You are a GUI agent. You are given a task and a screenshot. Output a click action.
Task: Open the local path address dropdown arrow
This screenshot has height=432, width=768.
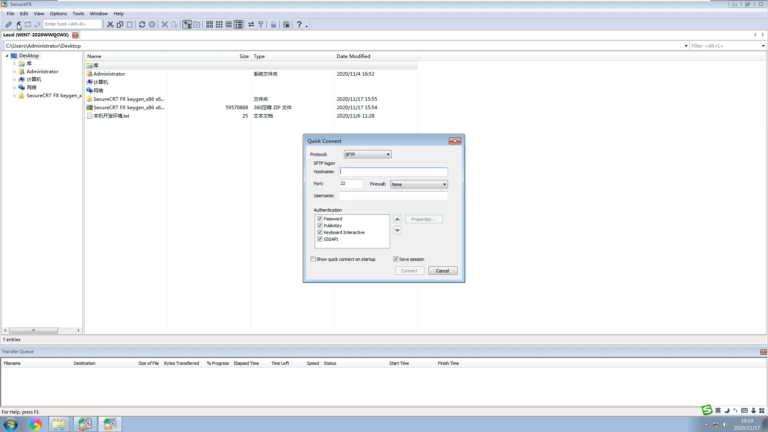click(x=686, y=46)
